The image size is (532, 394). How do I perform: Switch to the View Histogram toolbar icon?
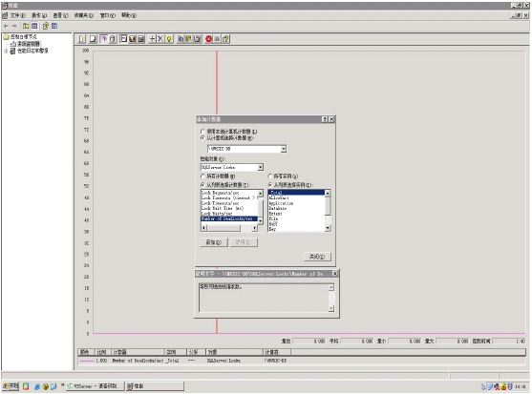click(x=133, y=39)
